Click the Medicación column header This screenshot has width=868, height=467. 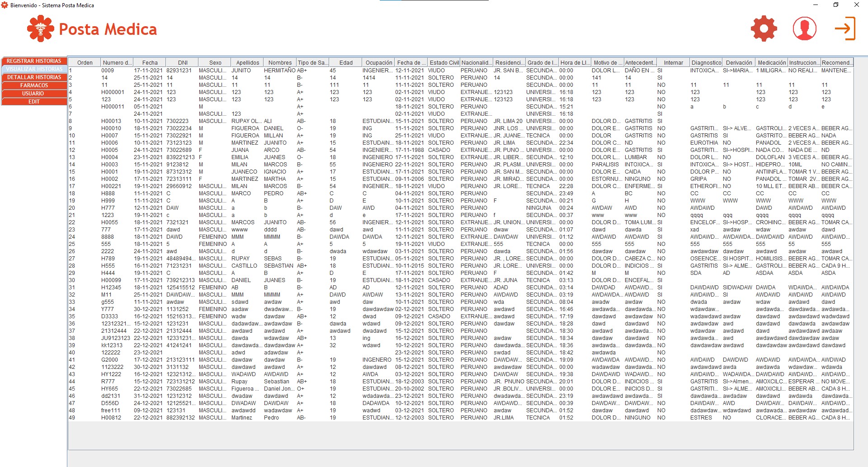click(x=772, y=63)
